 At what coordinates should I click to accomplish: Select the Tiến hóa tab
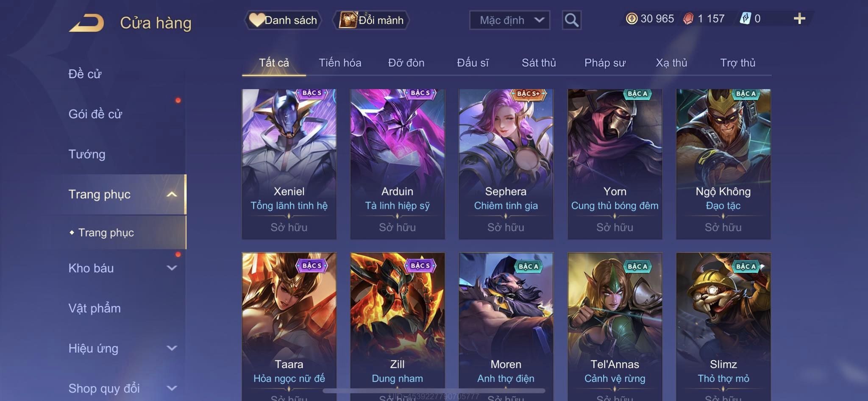coord(340,63)
